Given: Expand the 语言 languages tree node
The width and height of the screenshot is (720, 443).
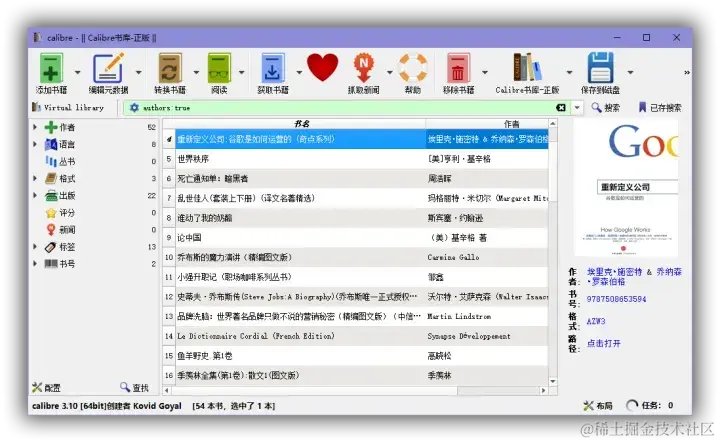Looking at the screenshot, I should point(35,144).
